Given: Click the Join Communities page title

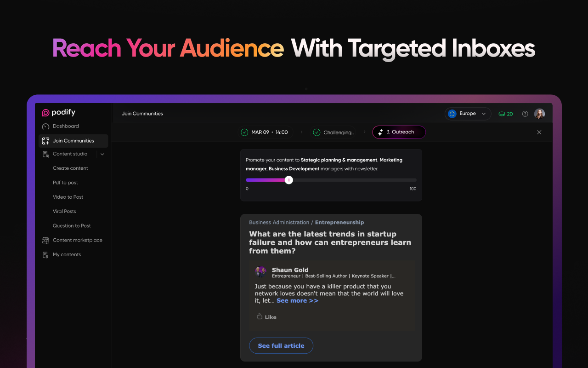Looking at the screenshot, I should coord(142,114).
